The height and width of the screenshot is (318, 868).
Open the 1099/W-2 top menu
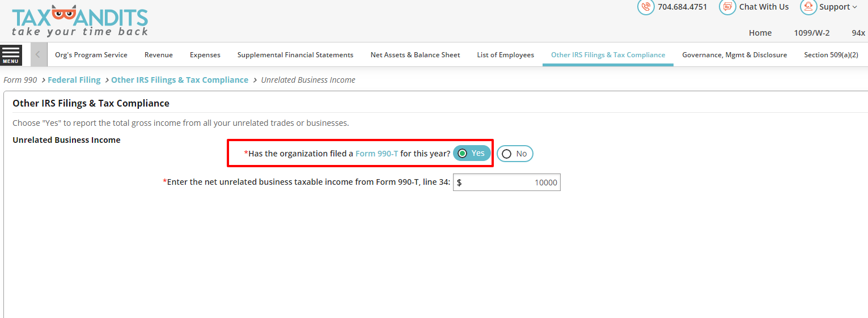tap(811, 33)
